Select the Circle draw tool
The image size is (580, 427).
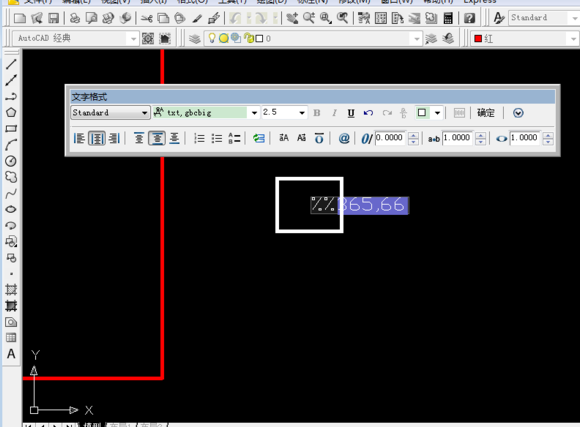11,161
